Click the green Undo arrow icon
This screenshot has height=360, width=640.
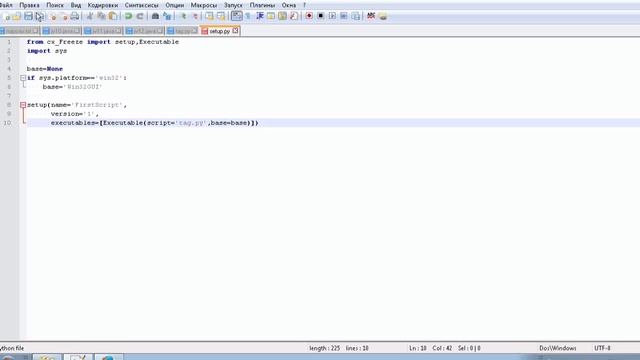coord(129,16)
